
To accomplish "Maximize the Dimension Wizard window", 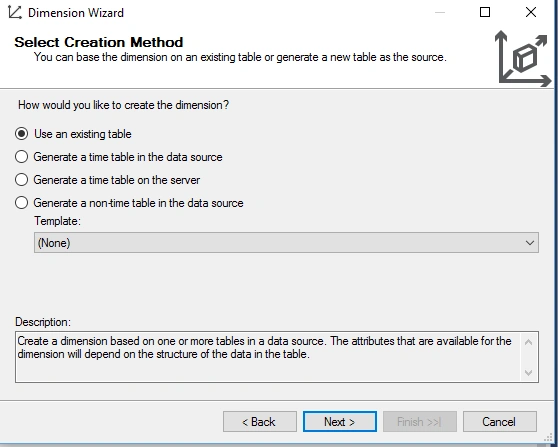I will coord(485,12).
